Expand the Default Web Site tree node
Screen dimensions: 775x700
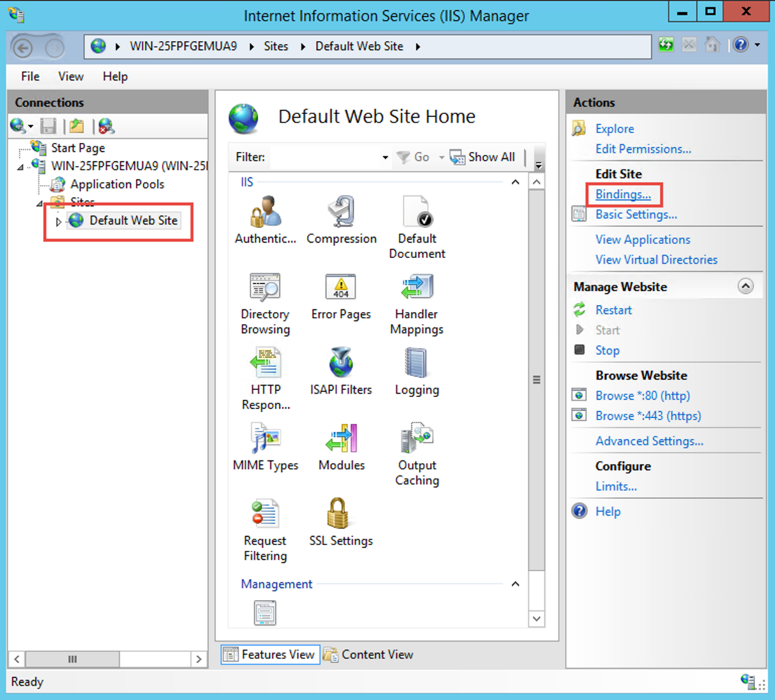tap(58, 222)
